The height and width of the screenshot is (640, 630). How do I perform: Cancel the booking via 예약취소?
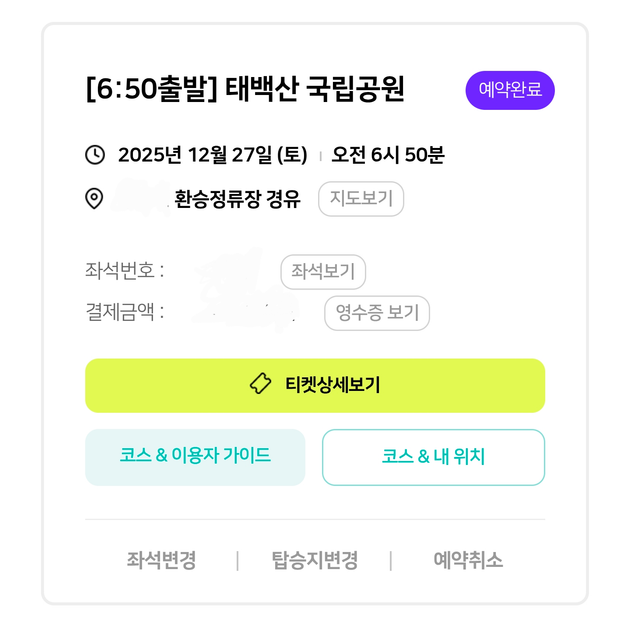(x=468, y=560)
